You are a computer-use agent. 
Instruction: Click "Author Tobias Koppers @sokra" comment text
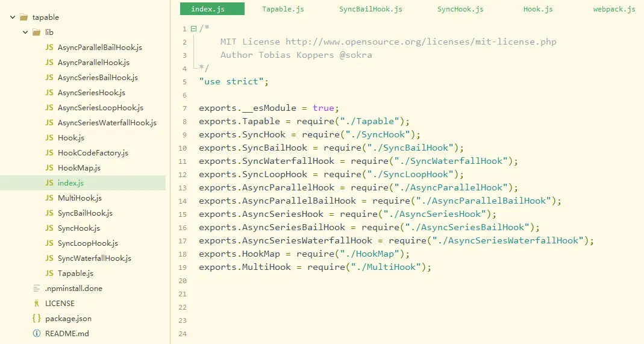tap(296, 55)
